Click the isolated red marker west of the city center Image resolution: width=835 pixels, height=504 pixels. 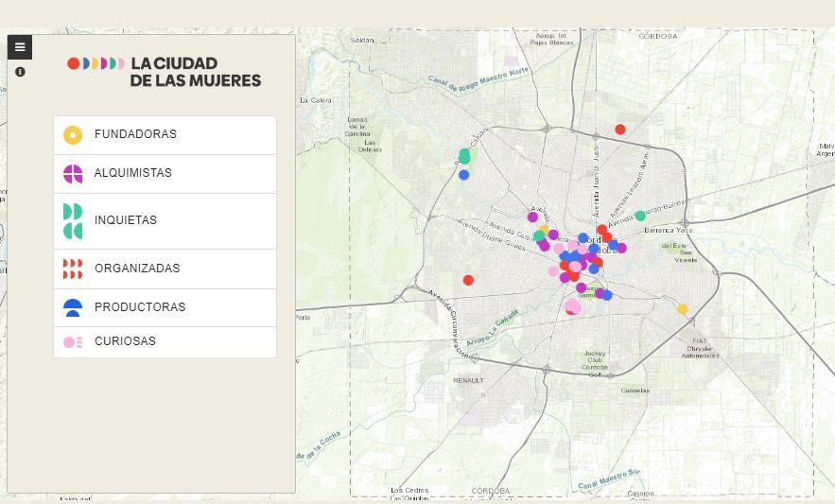468,280
